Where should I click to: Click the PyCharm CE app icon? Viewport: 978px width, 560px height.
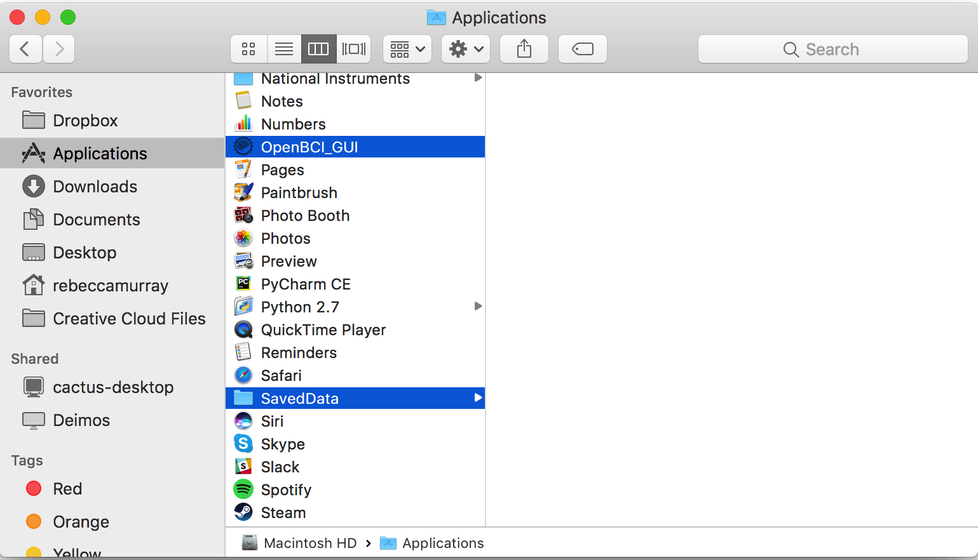coord(243,284)
